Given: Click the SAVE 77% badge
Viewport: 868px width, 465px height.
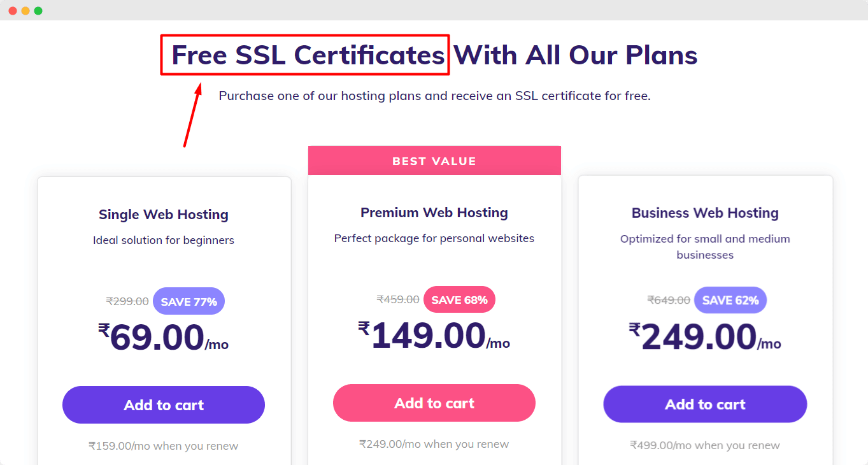Looking at the screenshot, I should (x=189, y=301).
